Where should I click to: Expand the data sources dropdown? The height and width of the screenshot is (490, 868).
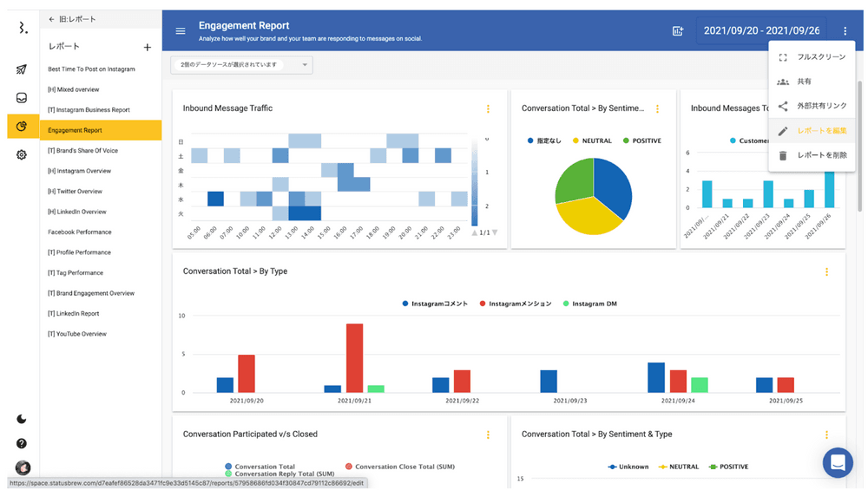(x=242, y=65)
